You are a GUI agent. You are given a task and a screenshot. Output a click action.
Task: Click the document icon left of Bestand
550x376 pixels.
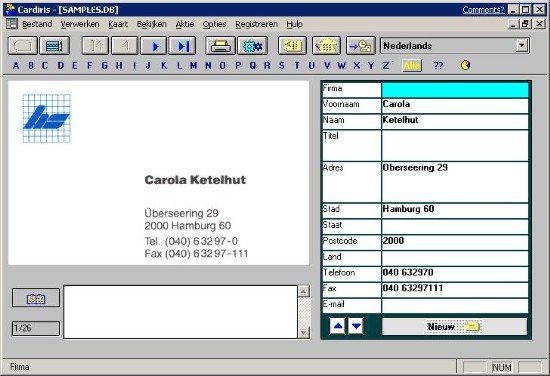pos(12,24)
